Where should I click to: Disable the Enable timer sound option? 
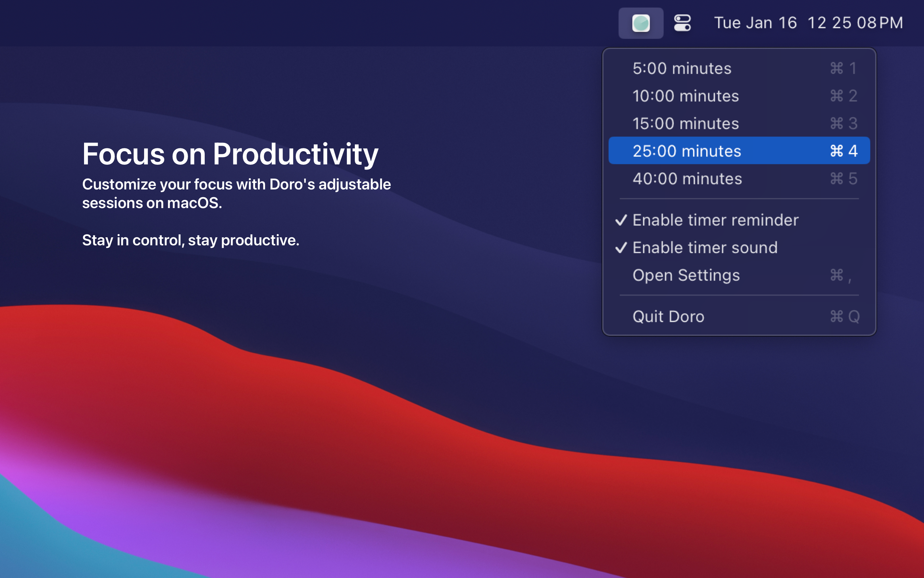click(x=739, y=248)
